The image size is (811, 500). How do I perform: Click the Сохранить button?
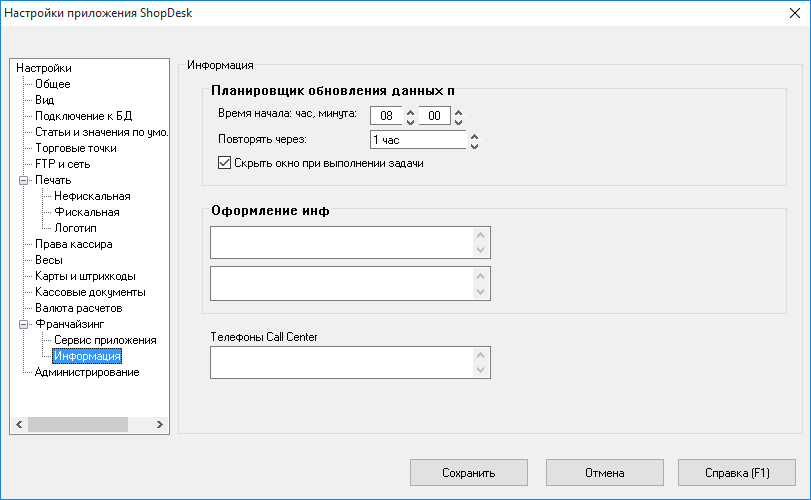(469, 473)
